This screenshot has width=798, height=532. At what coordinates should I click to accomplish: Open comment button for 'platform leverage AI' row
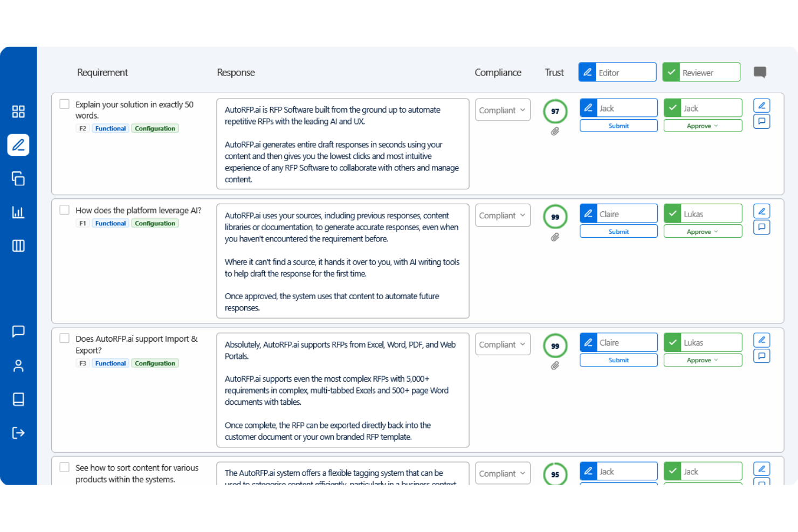762,227
